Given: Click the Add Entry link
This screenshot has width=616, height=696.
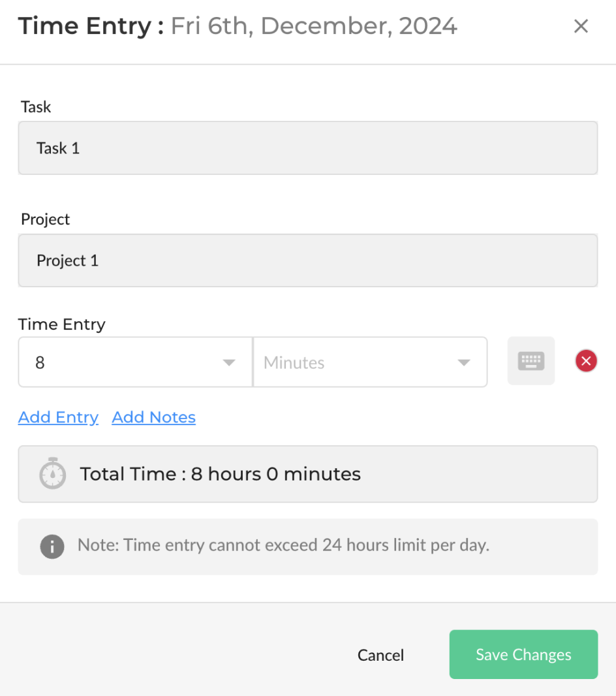Looking at the screenshot, I should point(58,417).
